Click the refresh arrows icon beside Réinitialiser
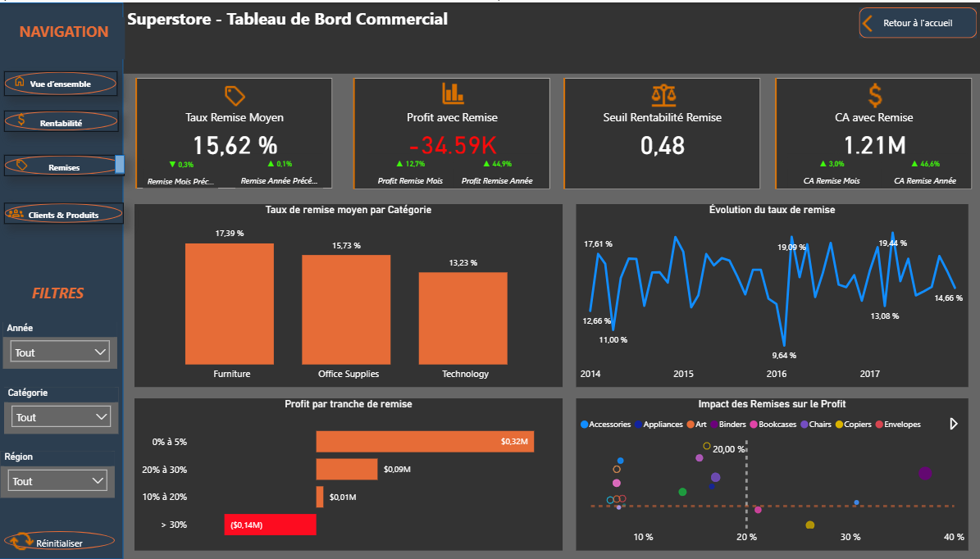This screenshot has height=559, width=980. coord(21,541)
